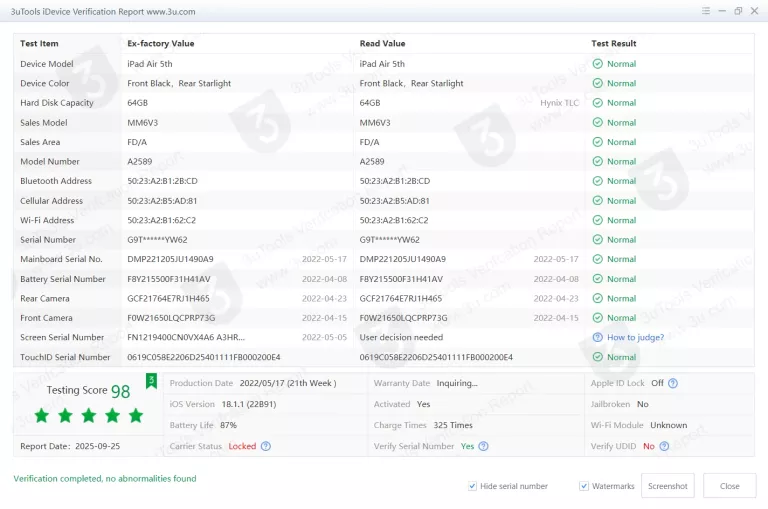
Task: Click the Report Date 2025-09-25 text
Action: tap(70, 446)
